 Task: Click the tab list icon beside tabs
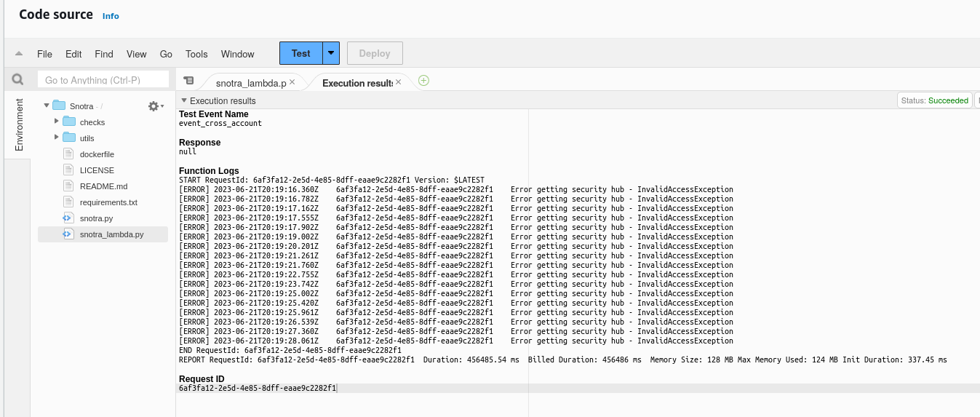coord(188,81)
